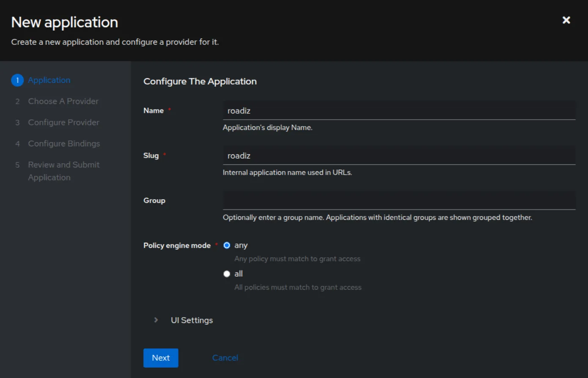Focus the Slug input field
588x378 pixels.
click(399, 156)
